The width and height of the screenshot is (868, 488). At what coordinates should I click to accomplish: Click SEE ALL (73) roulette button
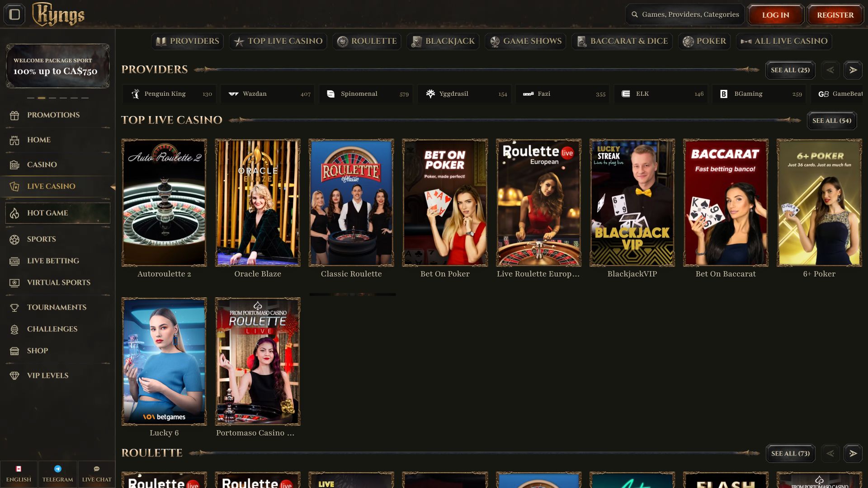(790, 453)
